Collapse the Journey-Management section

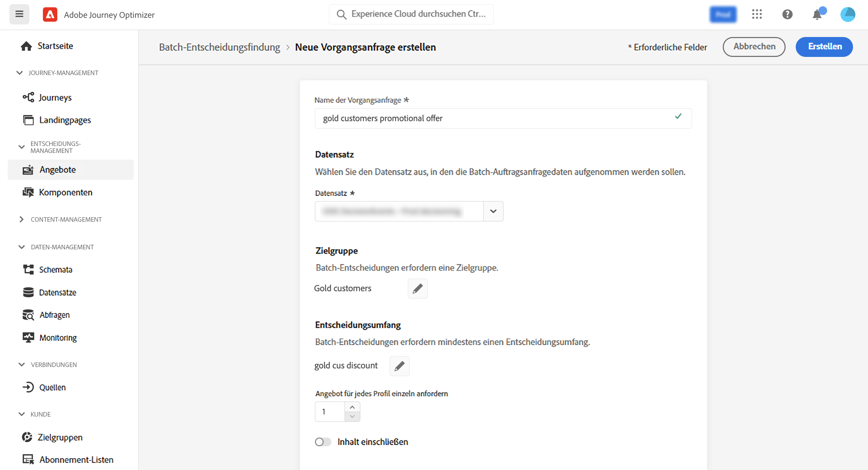point(20,73)
